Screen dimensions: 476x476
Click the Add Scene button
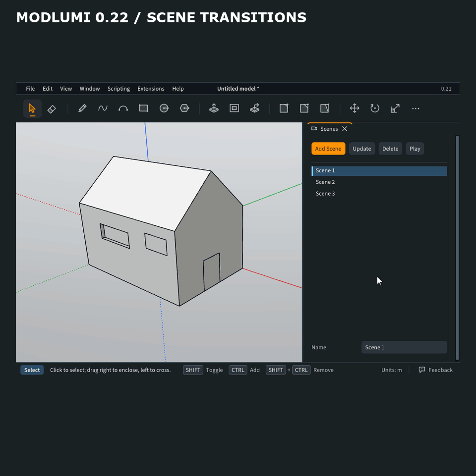328,149
